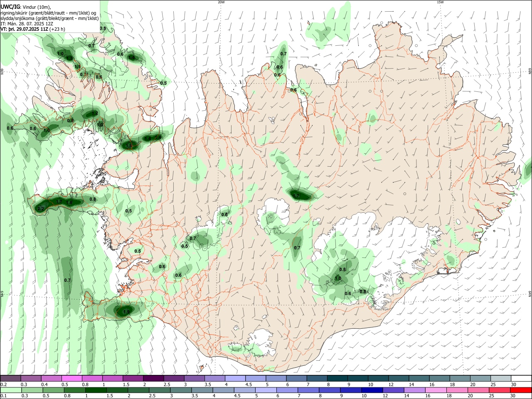The width and height of the screenshot is (532, 399).
Task: Click the lightest green 0.1 swatch in the rain scale
Action: (11, 390)
